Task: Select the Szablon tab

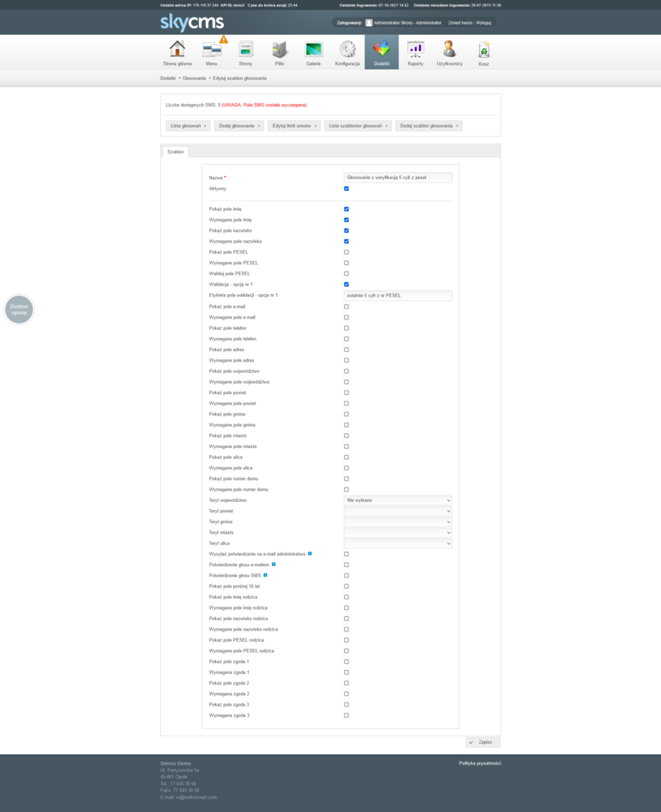Action: tap(175, 151)
